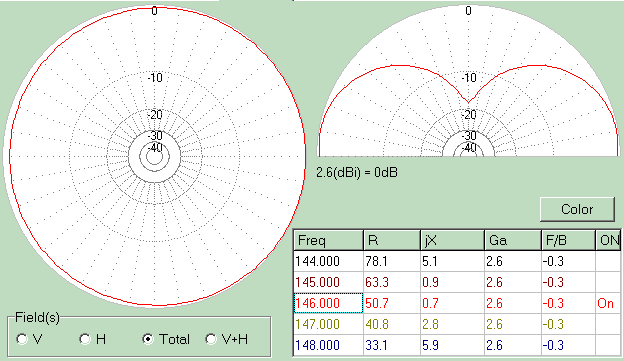This screenshot has height=361, width=624.
Task: Click the ON cell in 148.000 row
Action: pyautogui.click(x=608, y=345)
